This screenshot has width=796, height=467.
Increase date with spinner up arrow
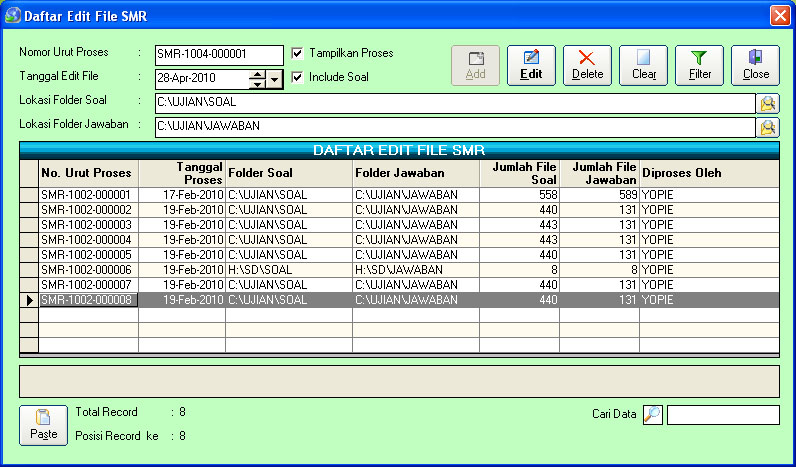(257, 74)
